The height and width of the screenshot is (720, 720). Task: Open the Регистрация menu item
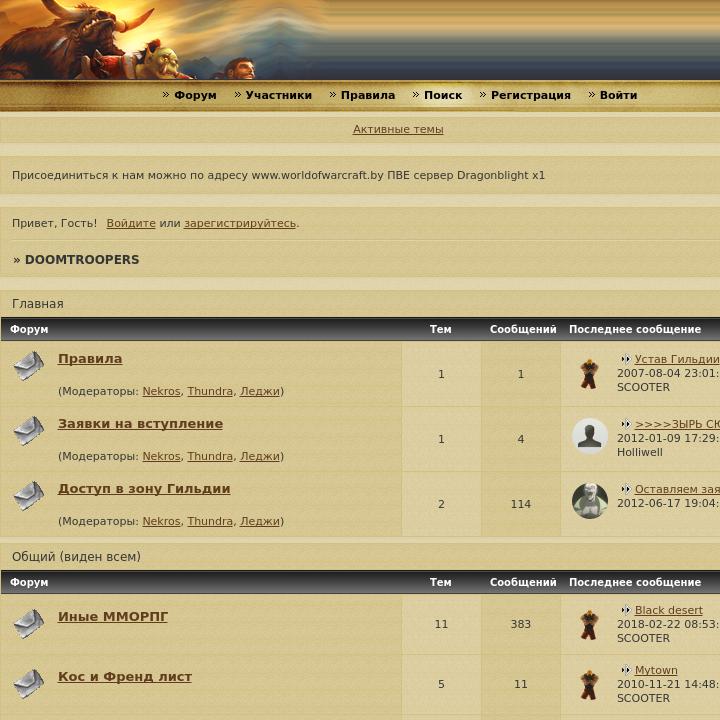click(x=531, y=95)
